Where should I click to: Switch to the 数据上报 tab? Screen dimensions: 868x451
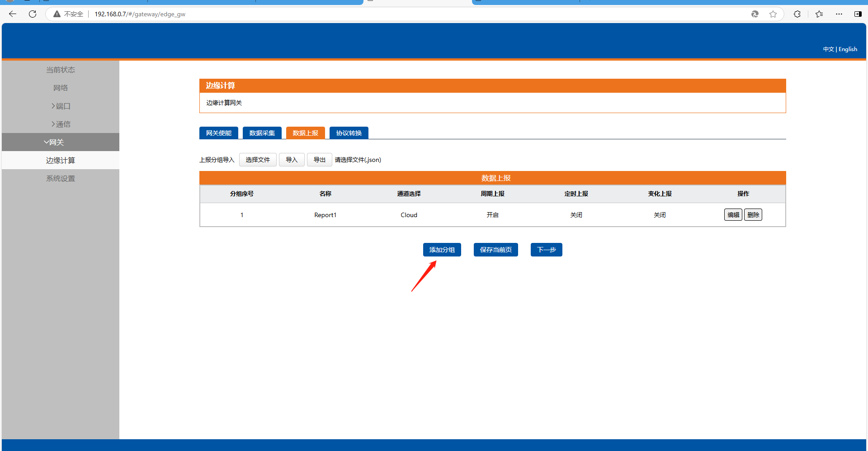306,133
